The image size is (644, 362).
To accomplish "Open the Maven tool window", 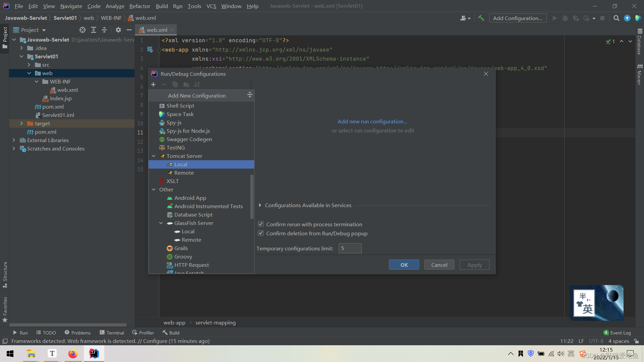I will click(639, 74).
